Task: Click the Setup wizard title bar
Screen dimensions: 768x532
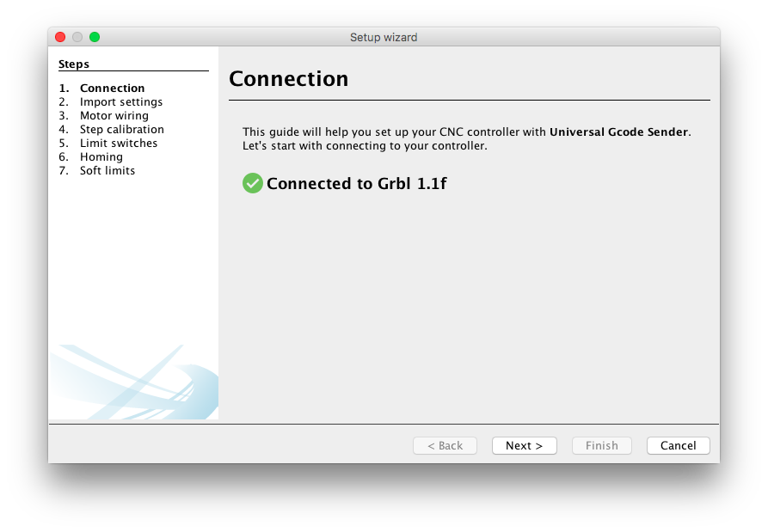Action: pyautogui.click(x=384, y=37)
